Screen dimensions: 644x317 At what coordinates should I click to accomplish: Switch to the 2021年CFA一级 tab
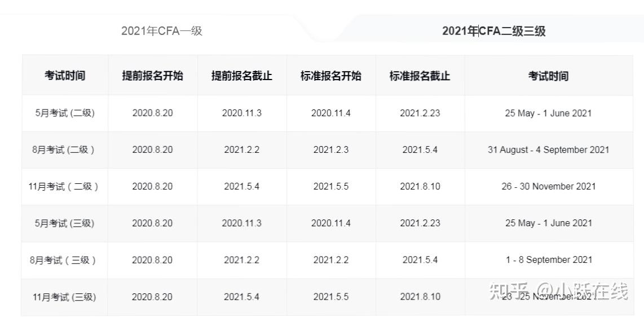[162, 31]
